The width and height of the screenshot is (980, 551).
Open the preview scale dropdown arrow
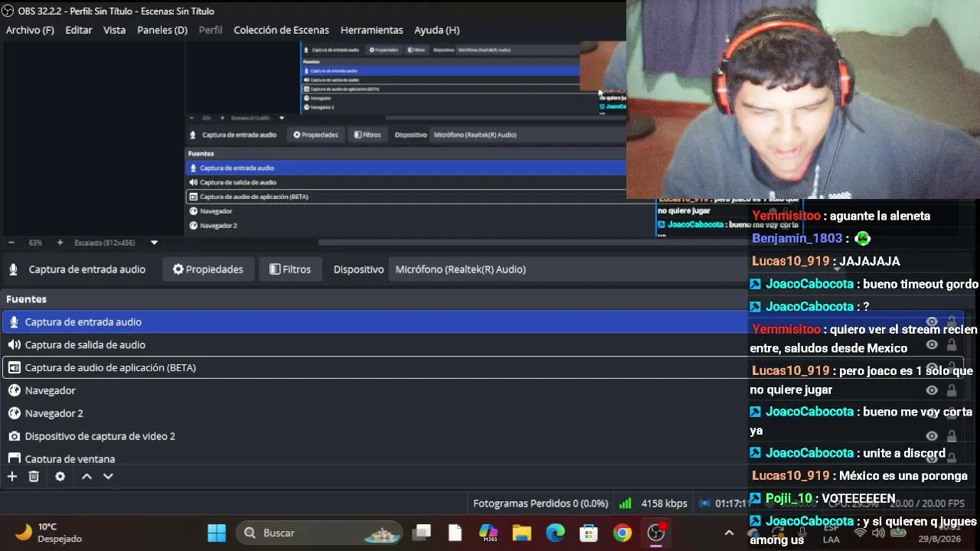pyautogui.click(x=154, y=243)
